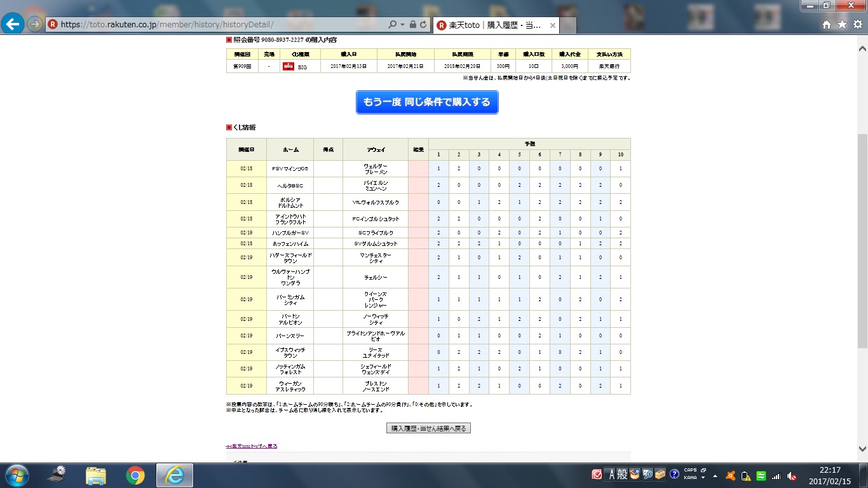Image resolution: width=868 pixels, height=488 pixels.
Task: Click the scrollbar up arrow
Action: (x=862, y=48)
